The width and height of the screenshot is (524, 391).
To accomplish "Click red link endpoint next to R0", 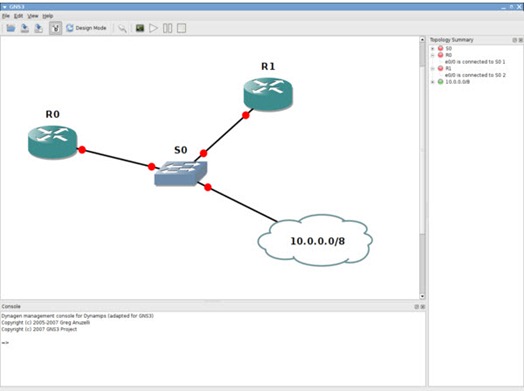I will pyautogui.click(x=82, y=150).
